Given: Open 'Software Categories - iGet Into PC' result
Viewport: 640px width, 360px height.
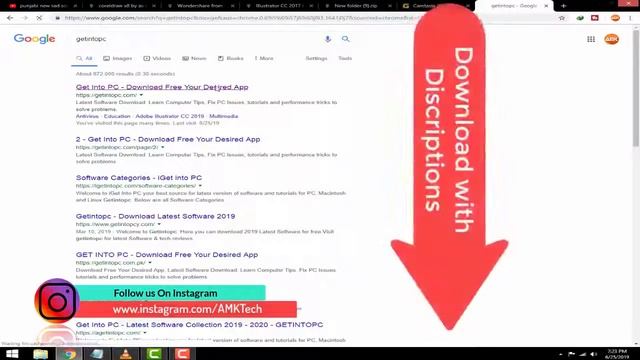Looking at the screenshot, I should pos(139,178).
